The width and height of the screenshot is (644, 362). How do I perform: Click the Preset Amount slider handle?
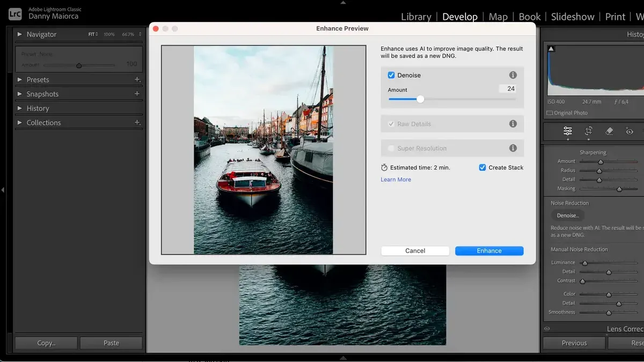click(x=79, y=65)
